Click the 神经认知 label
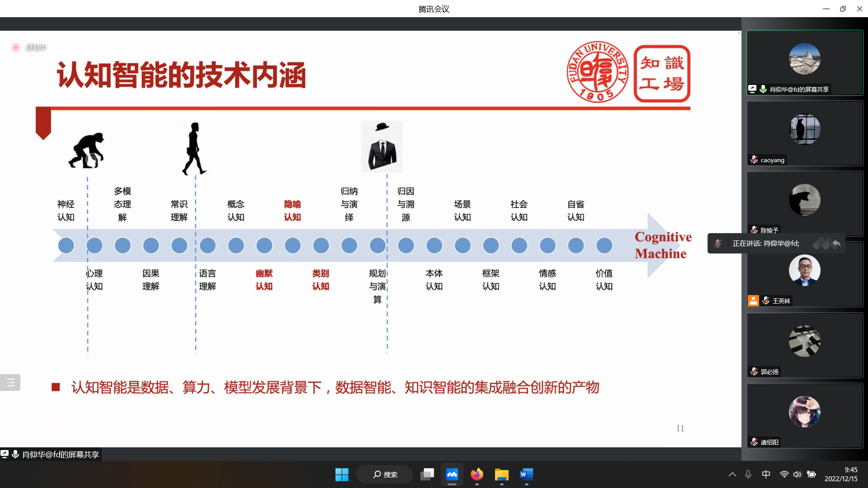 click(66, 211)
